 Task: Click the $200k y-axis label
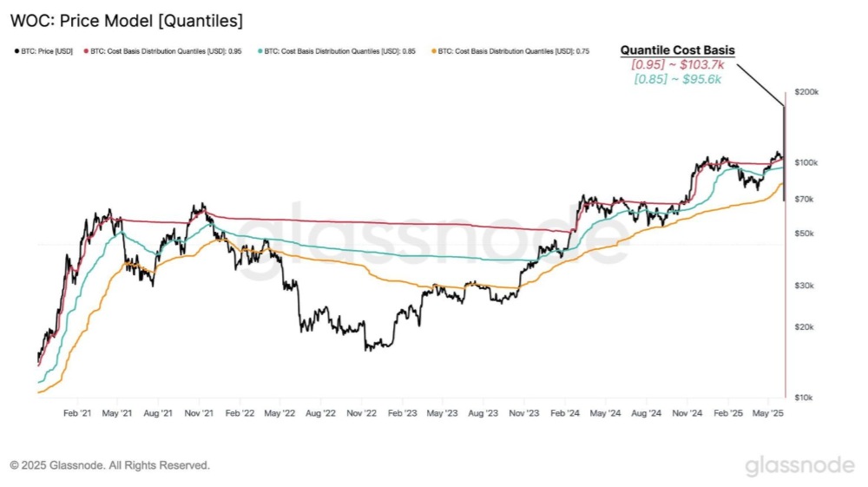(x=806, y=92)
